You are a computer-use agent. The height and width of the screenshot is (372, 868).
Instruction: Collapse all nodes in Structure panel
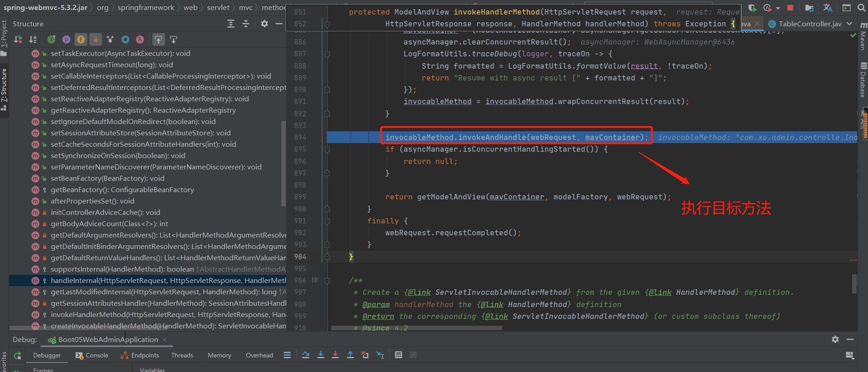(246, 24)
